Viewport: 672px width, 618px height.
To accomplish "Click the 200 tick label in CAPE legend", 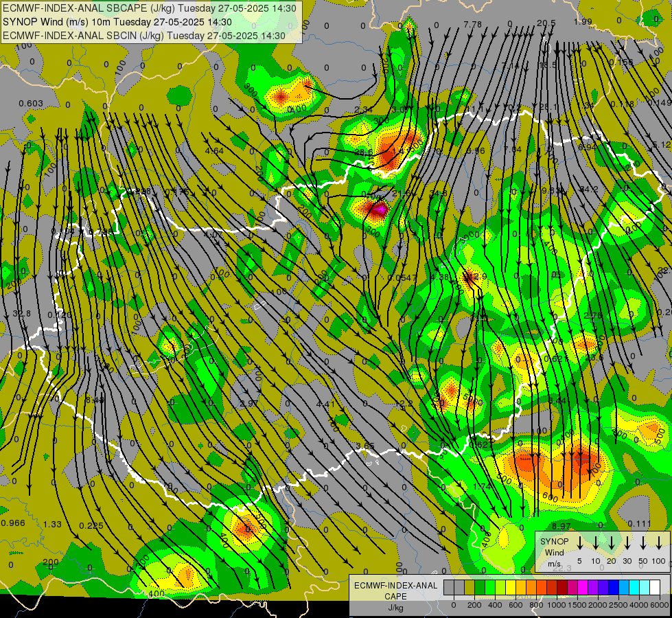I will coord(474,605).
